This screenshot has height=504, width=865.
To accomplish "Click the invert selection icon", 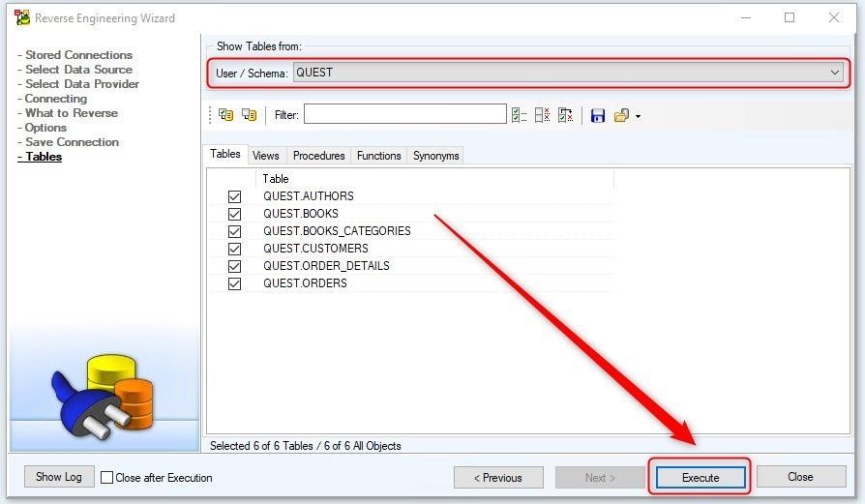I will (565, 115).
